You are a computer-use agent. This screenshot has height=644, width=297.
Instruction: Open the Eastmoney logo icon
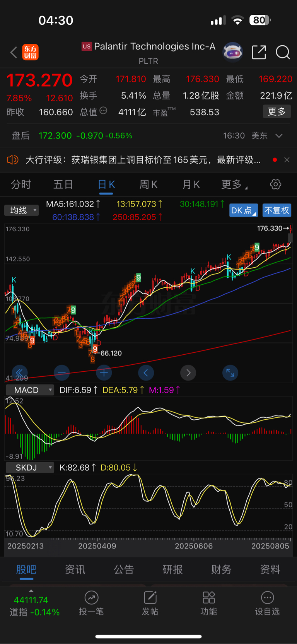click(30, 52)
